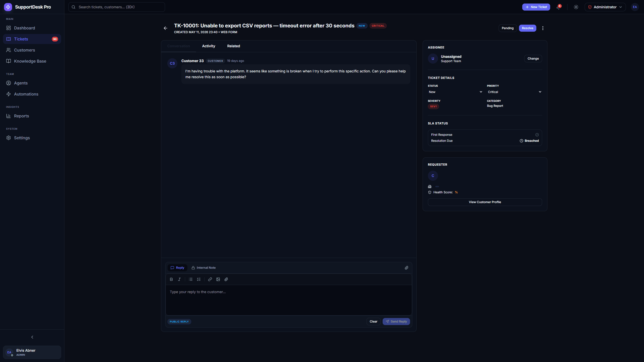Click the 19 days ago timestamp
644x362 pixels.
tap(235, 61)
